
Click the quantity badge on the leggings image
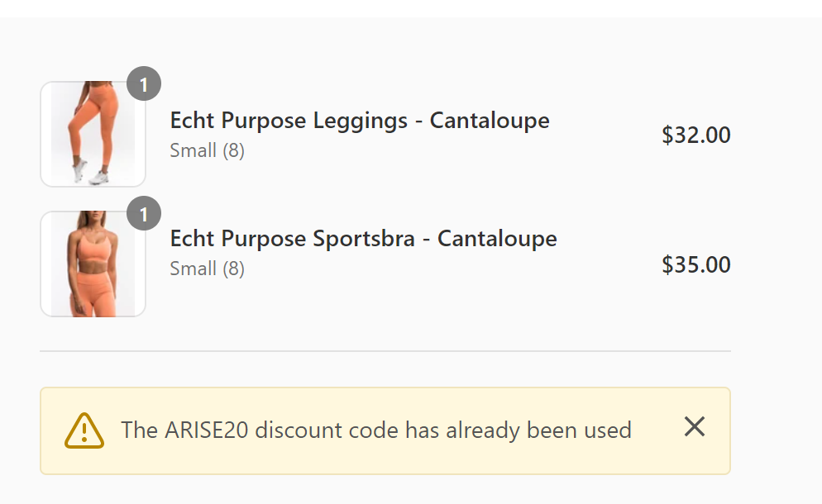point(144,83)
